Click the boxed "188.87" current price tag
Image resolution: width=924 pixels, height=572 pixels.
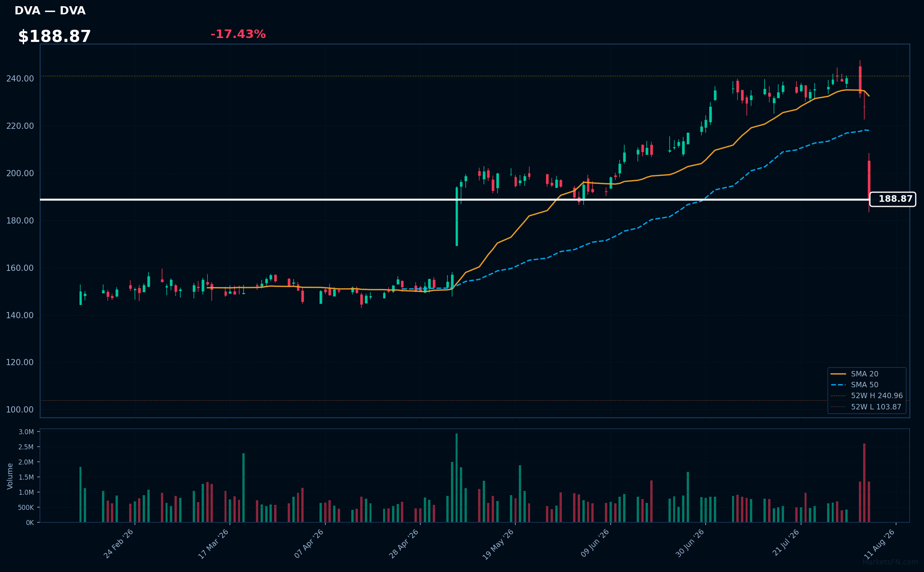pos(893,199)
